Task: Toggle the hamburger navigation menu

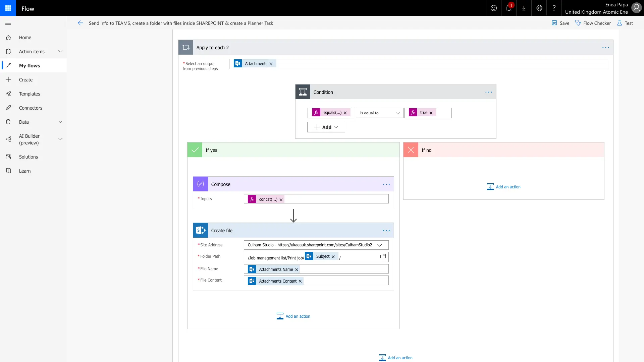Action: pyautogui.click(x=8, y=23)
